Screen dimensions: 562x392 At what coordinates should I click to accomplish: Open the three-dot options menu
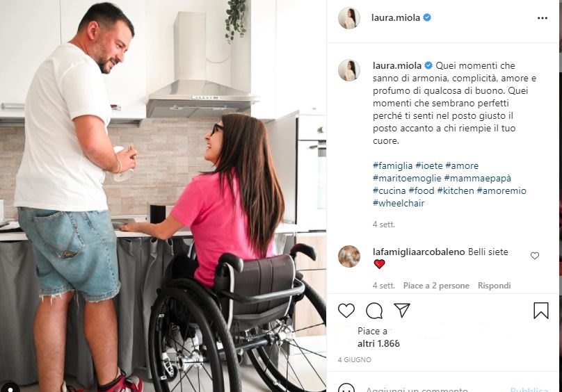pyautogui.click(x=543, y=18)
